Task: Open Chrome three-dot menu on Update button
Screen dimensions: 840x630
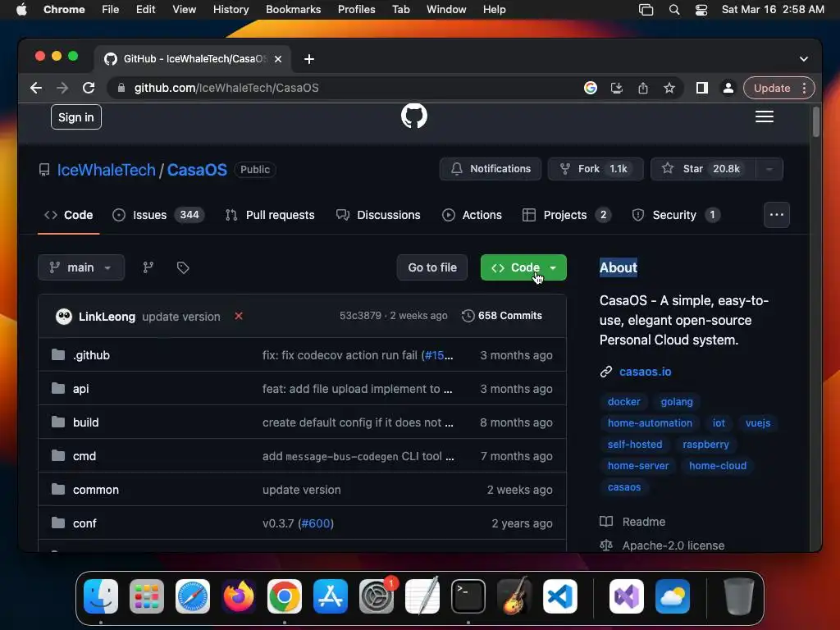Action: [804, 88]
